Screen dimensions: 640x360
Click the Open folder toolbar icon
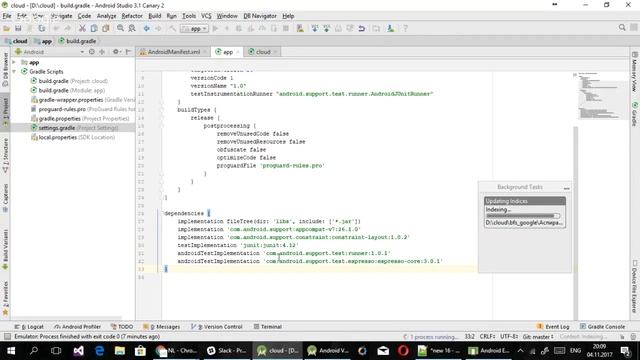click(x=7, y=28)
